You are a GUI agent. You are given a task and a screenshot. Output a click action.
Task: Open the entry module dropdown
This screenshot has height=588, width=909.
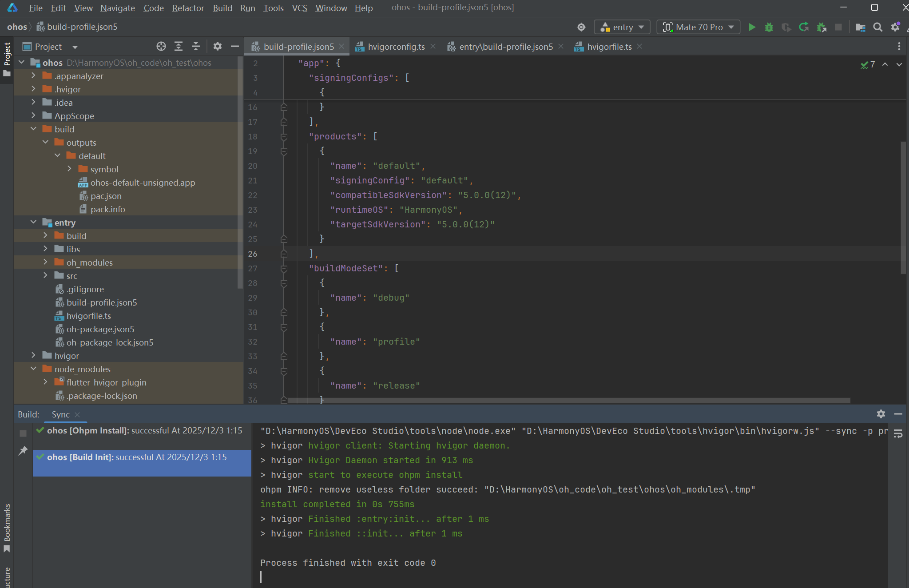[622, 27]
